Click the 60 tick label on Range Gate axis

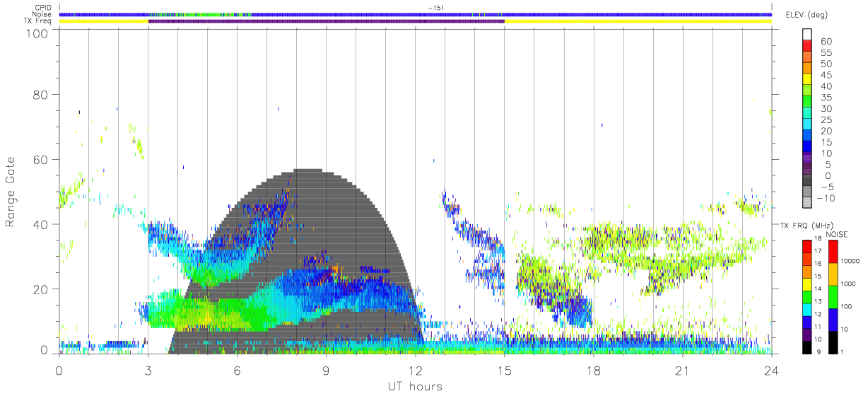pos(41,160)
